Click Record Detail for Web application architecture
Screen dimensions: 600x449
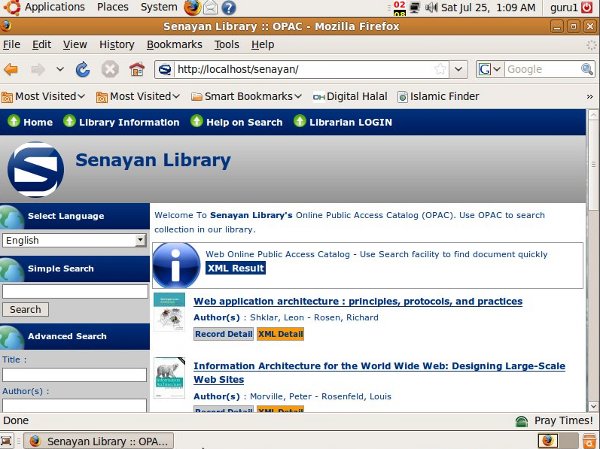tap(223, 334)
